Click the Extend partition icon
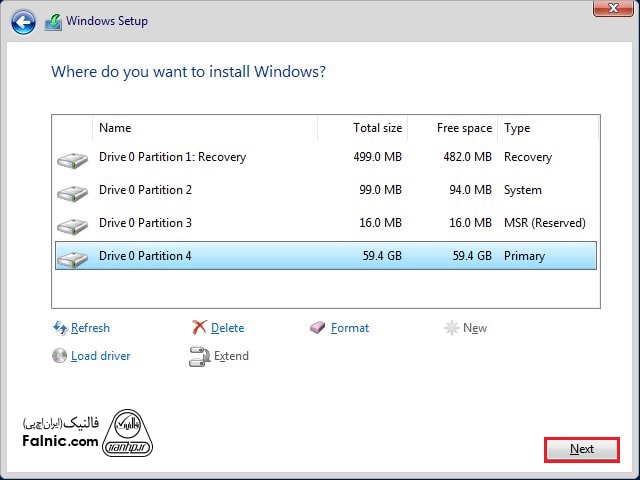 coord(199,356)
